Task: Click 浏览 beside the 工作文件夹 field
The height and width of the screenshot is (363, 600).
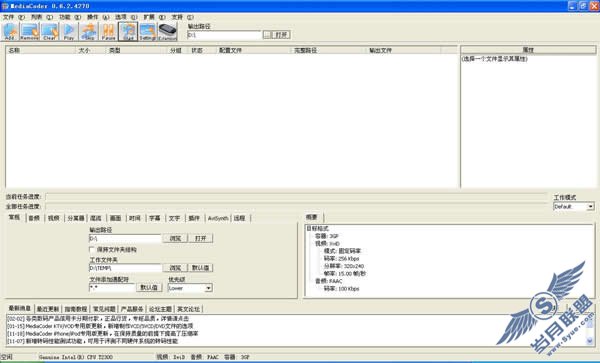Action: (175, 268)
